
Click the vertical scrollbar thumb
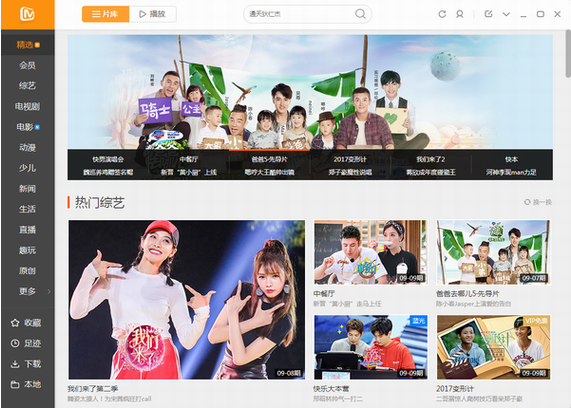[x=568, y=54]
